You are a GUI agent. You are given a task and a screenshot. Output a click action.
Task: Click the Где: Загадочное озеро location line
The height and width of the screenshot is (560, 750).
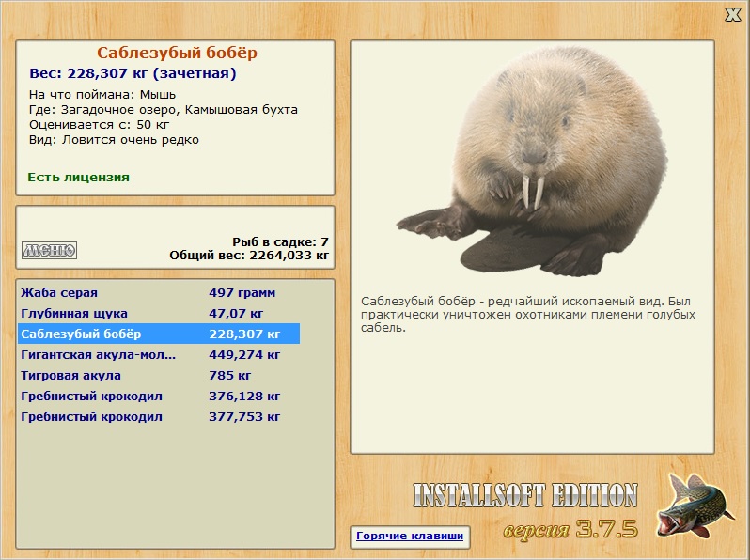click(164, 110)
